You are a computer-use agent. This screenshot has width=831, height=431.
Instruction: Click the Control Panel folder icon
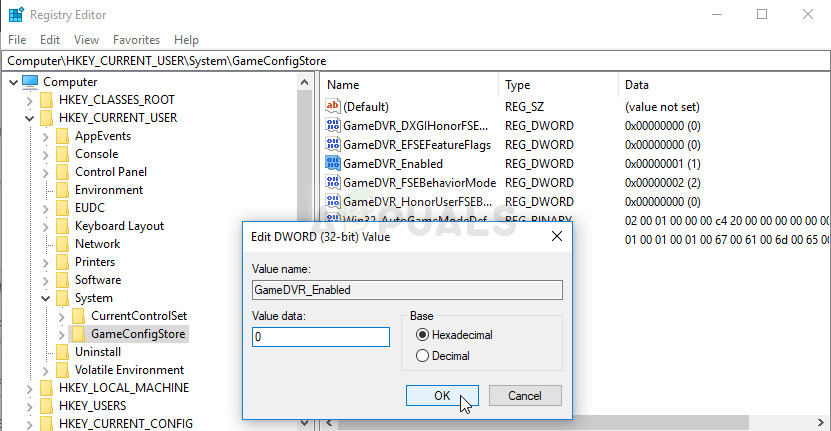coord(63,172)
